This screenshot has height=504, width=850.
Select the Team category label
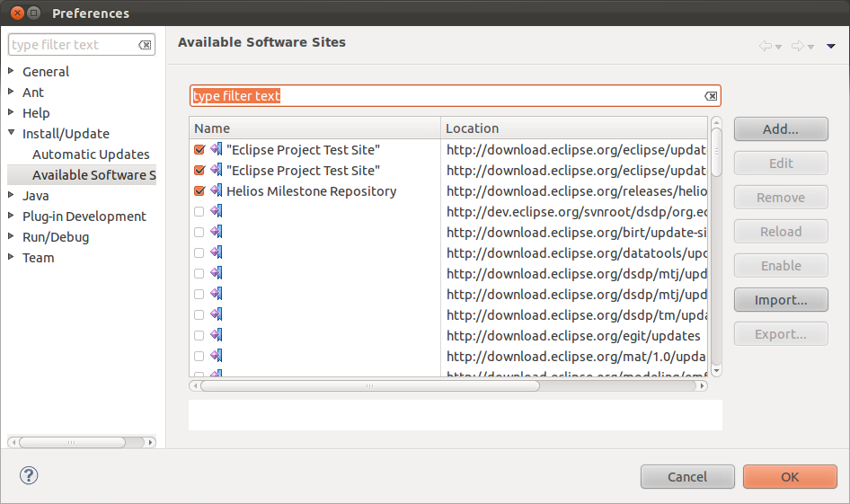coord(38,258)
